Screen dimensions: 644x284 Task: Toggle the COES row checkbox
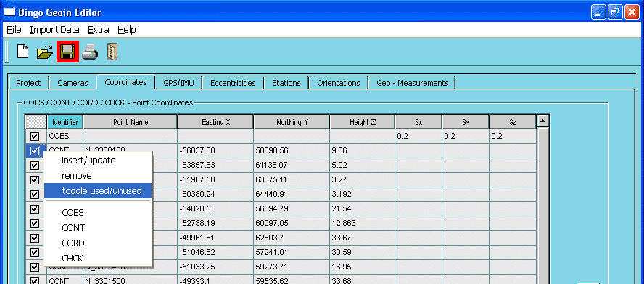point(35,136)
